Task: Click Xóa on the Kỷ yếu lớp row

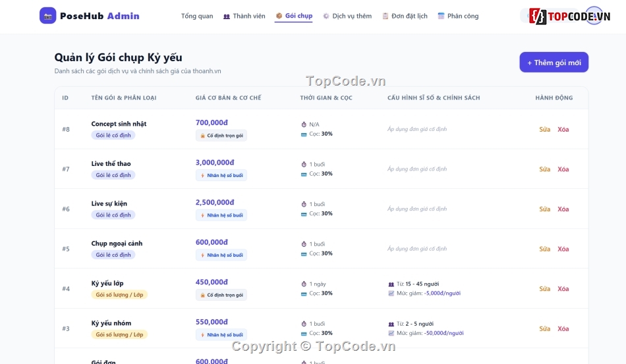Action: click(x=563, y=289)
